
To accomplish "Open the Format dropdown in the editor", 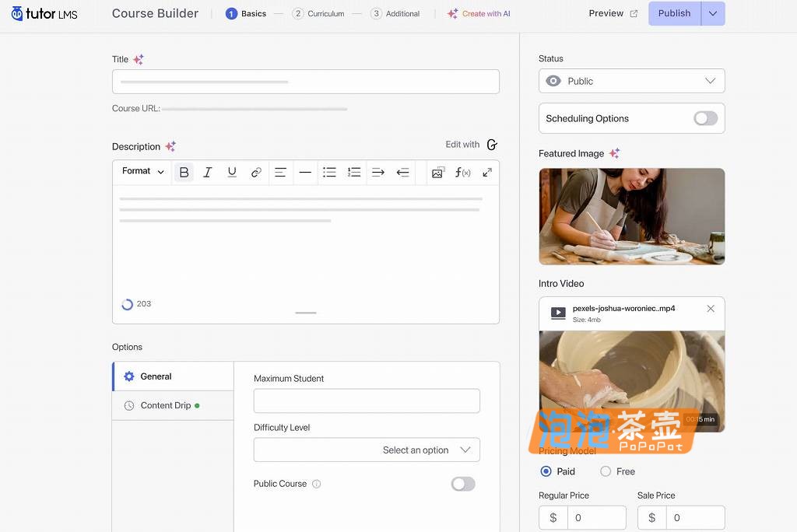I will click(x=142, y=172).
